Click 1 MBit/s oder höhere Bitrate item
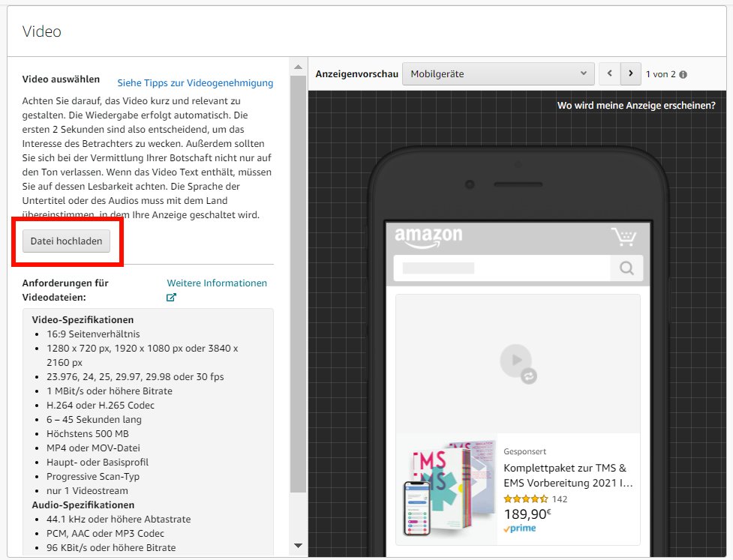This screenshot has width=733, height=560. coord(110,391)
